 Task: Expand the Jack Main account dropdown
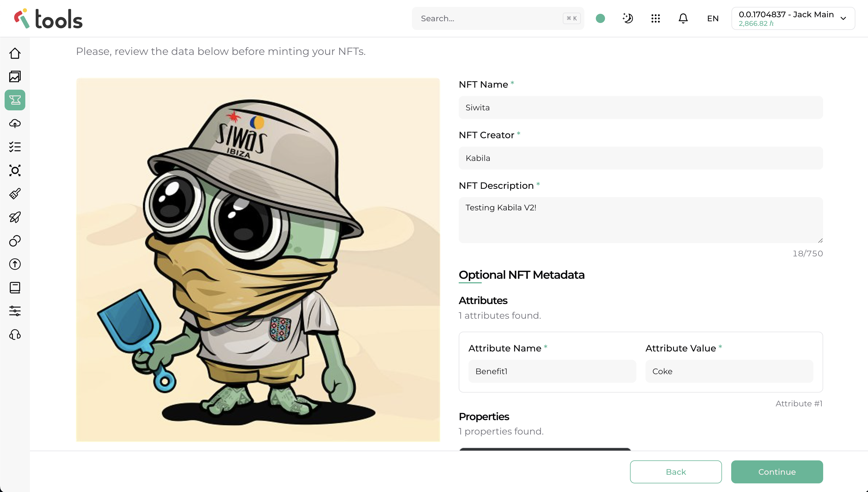[x=793, y=18]
